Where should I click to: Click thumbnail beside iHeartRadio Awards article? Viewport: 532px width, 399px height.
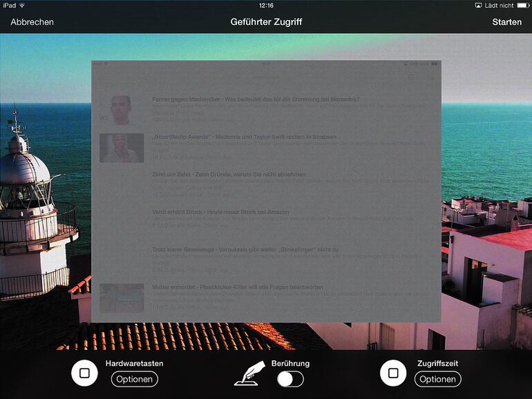point(122,148)
